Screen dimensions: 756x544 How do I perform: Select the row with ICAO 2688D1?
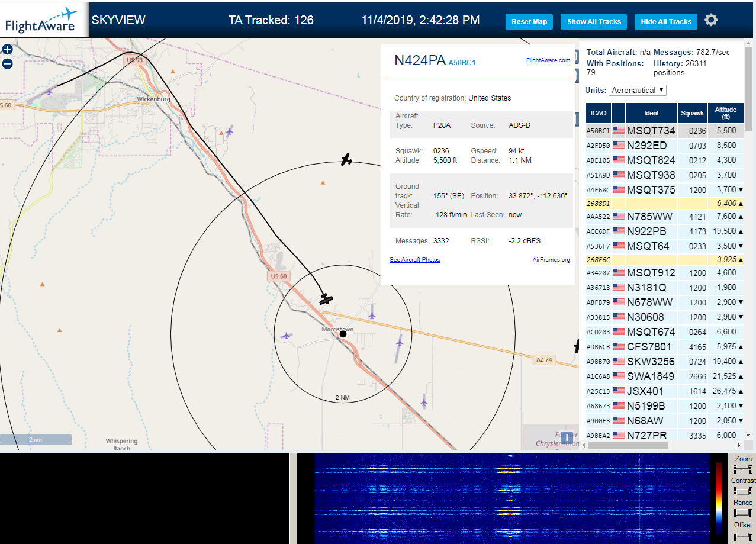coord(665,203)
